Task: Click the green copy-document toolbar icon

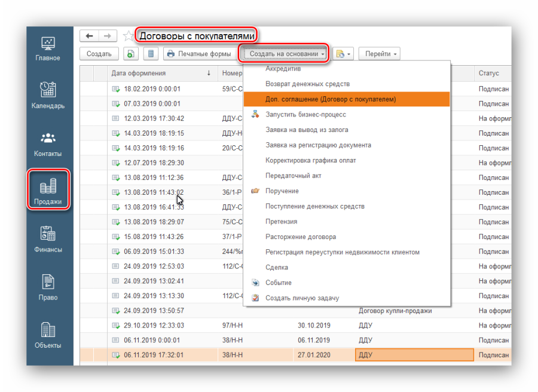Action: [131, 54]
